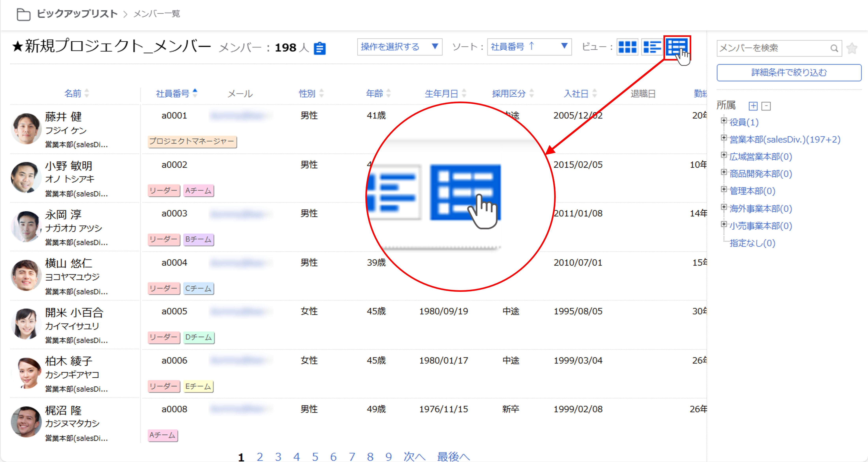868x462 pixels.
Task: Click the gray star favorite icon
Action: pos(852,48)
